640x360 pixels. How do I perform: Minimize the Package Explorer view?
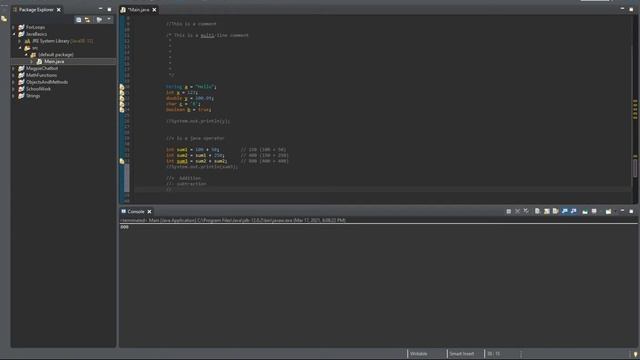click(x=100, y=9)
